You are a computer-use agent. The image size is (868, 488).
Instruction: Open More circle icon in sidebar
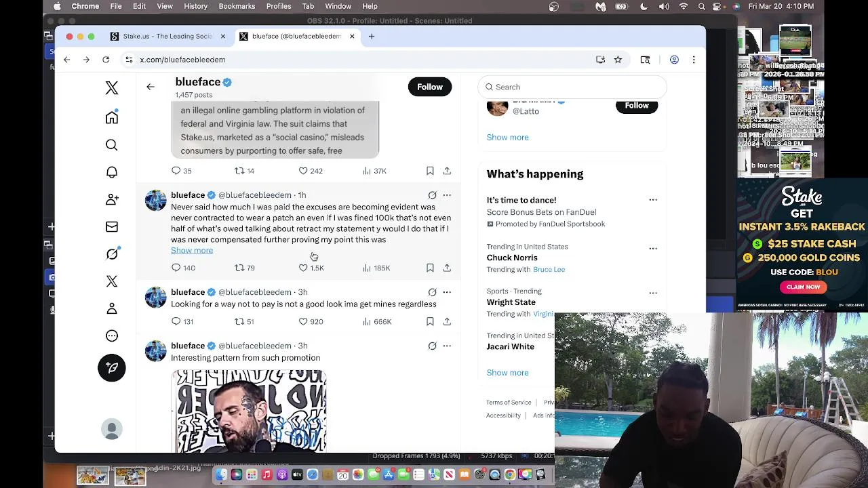[x=112, y=335]
